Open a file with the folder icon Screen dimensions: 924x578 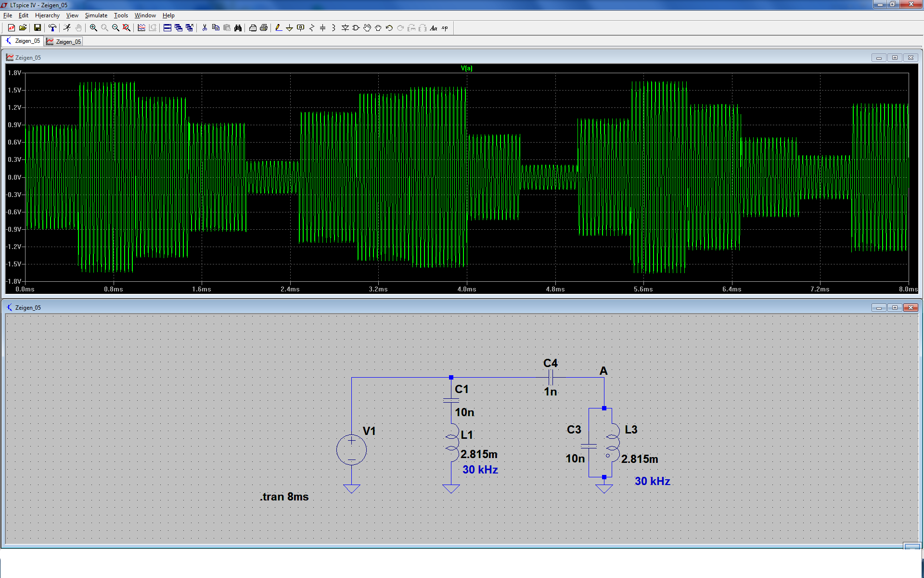tap(23, 28)
